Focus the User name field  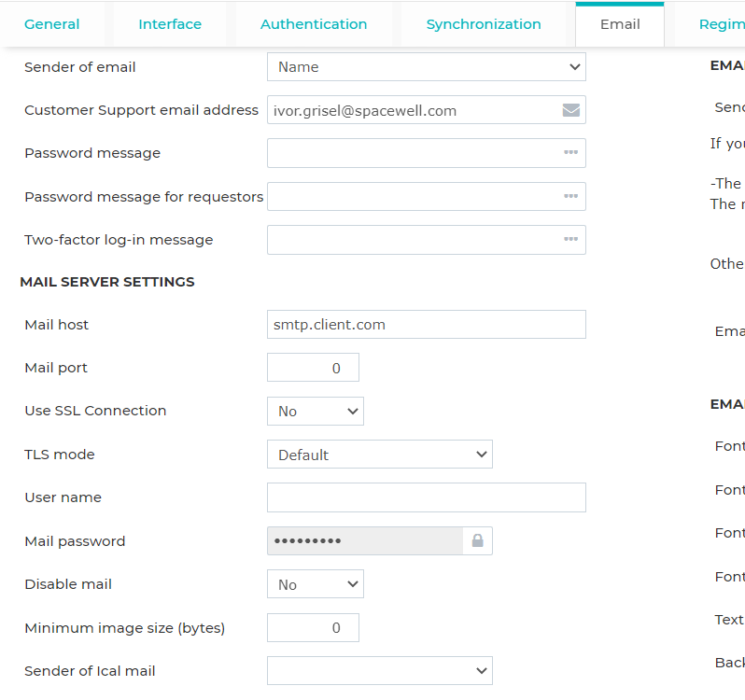tap(427, 497)
